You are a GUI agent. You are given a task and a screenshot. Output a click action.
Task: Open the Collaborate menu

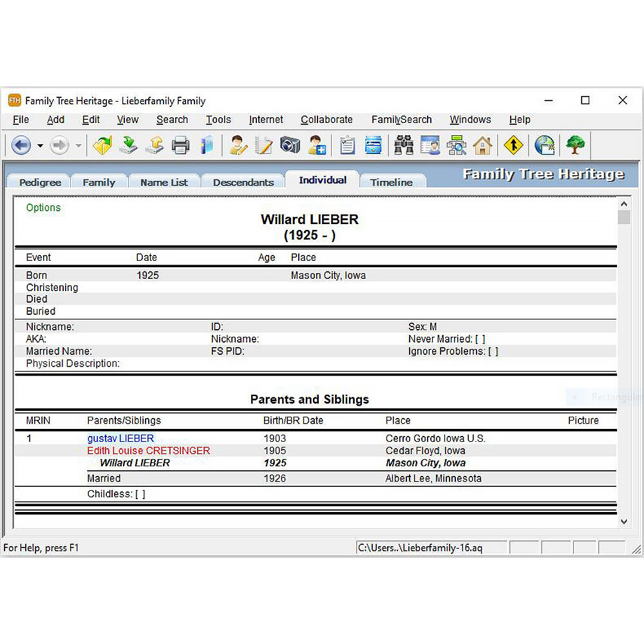327,120
